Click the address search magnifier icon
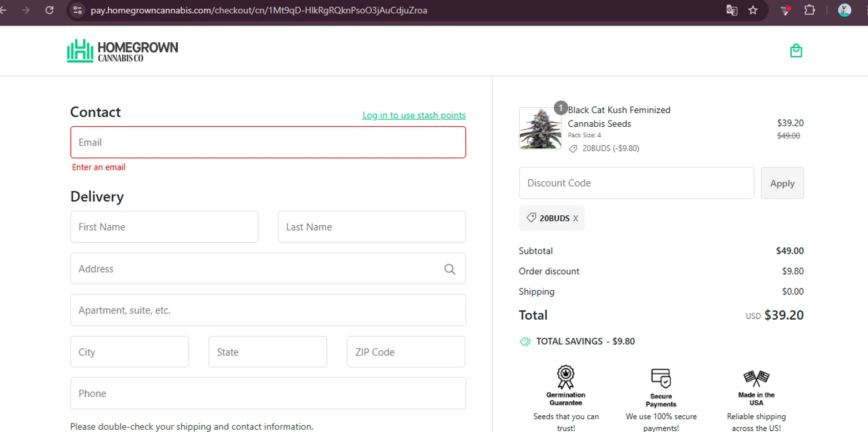The image size is (868, 432). coord(450,269)
